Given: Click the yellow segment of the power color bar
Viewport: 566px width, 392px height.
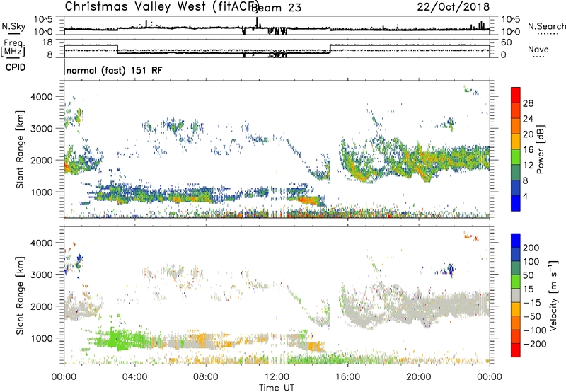Looking at the screenshot, I should (516, 142).
